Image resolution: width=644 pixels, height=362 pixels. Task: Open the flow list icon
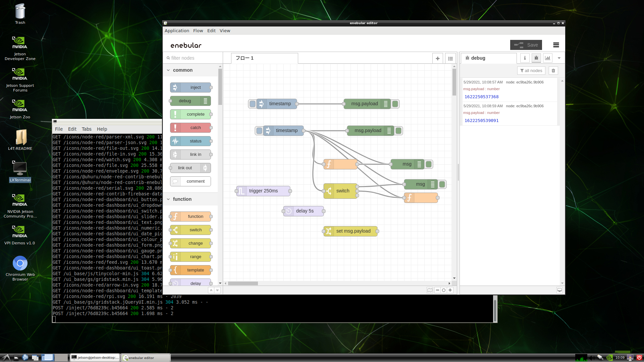click(x=450, y=58)
